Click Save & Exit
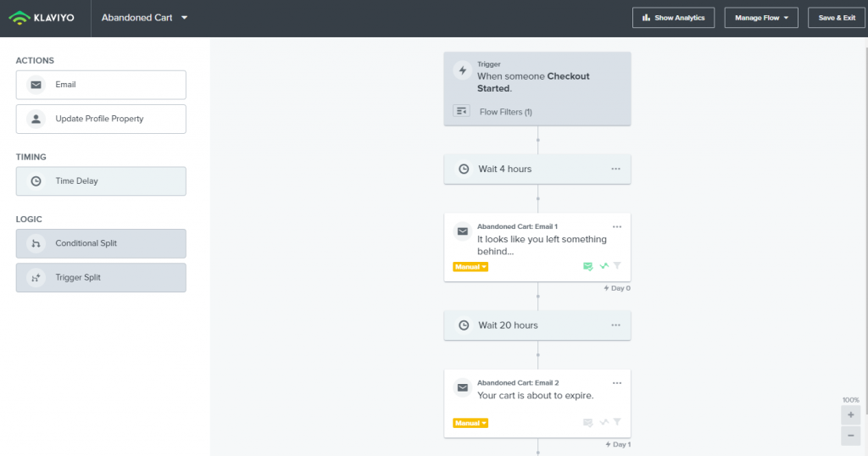 click(837, 18)
